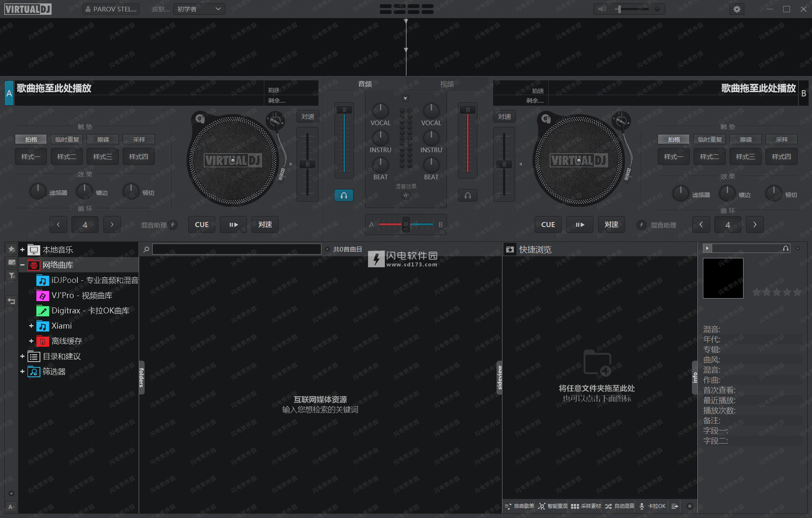This screenshot has height=518, width=812.
Task: Toggle deck B headphone cue button
Action: pos(468,195)
